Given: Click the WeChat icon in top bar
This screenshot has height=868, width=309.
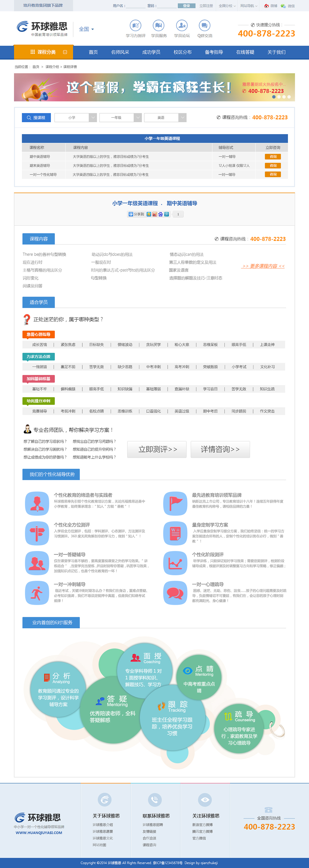Looking at the screenshot, I should [283, 6].
